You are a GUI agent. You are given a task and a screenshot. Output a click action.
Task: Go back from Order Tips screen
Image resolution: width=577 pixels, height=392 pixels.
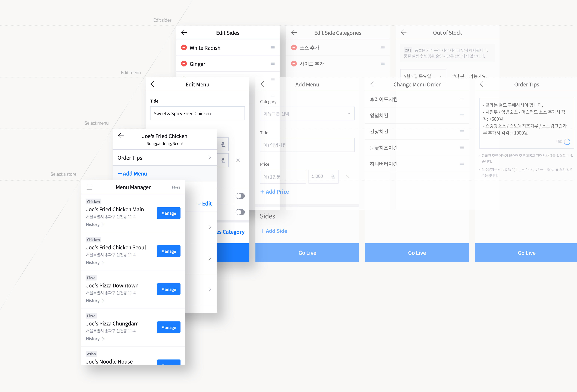pyautogui.click(x=483, y=84)
